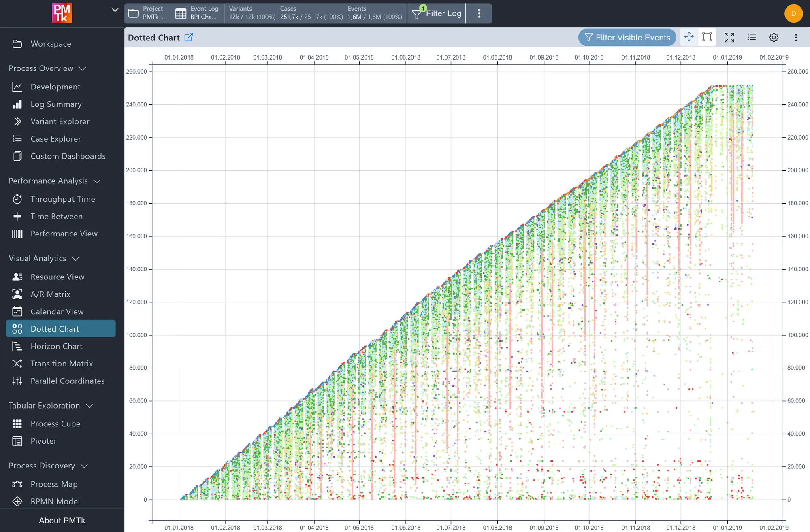Image resolution: width=810 pixels, height=532 pixels.
Task: Select the Project PMTk selector
Action: [147, 13]
